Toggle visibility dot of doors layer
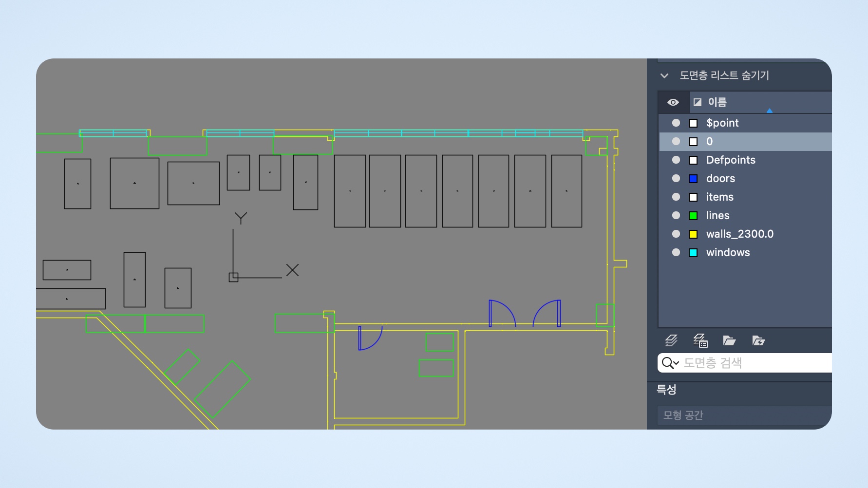 click(676, 178)
